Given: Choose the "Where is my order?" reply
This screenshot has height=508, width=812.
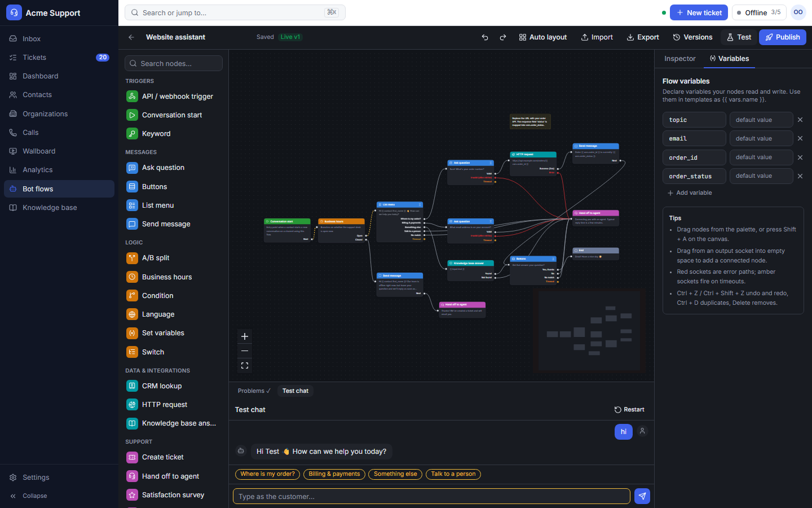Looking at the screenshot, I should point(268,474).
